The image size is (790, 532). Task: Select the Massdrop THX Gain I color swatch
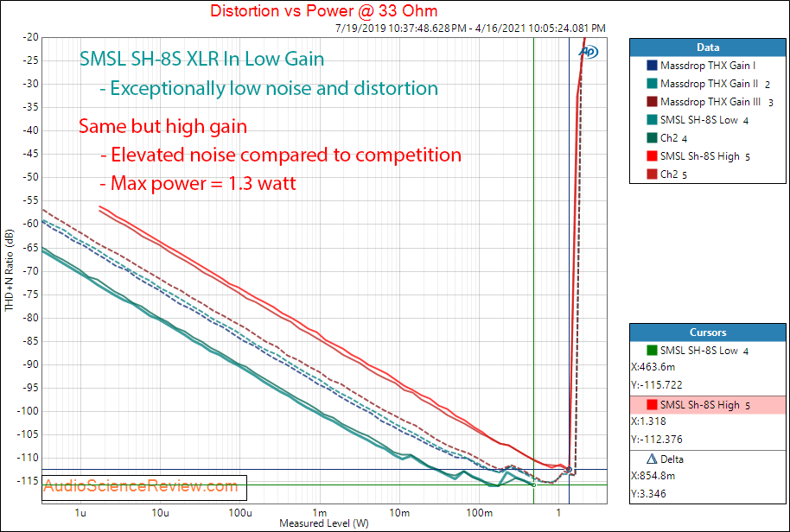[x=652, y=66]
